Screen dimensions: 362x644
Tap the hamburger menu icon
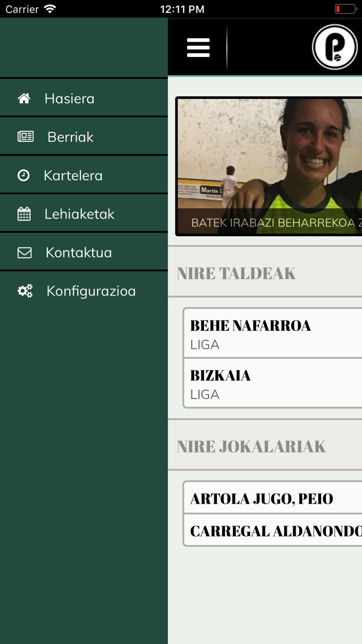198,48
